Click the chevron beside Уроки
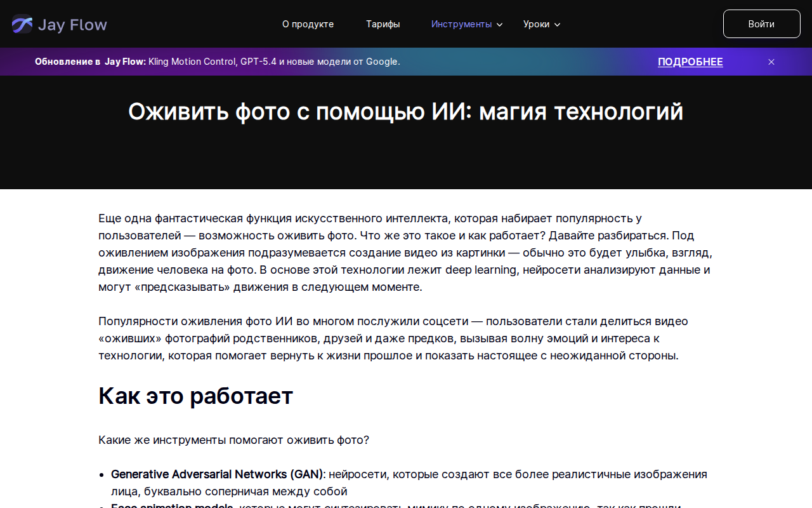The height and width of the screenshot is (508, 812). click(558, 24)
